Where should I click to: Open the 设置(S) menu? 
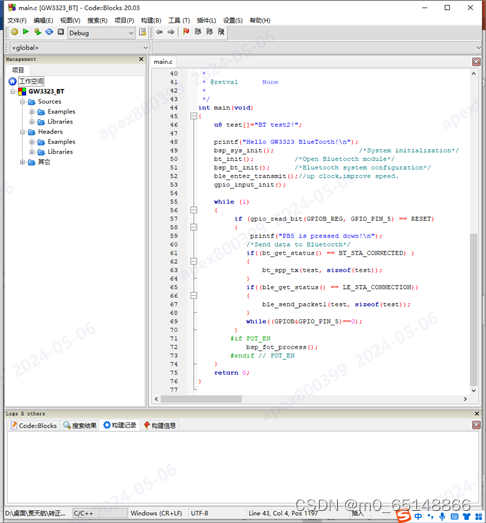click(x=233, y=20)
